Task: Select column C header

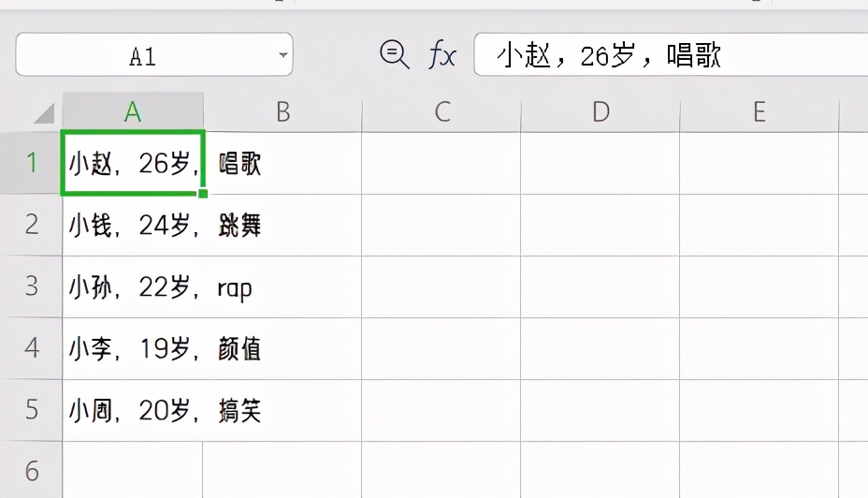Action: [441, 112]
